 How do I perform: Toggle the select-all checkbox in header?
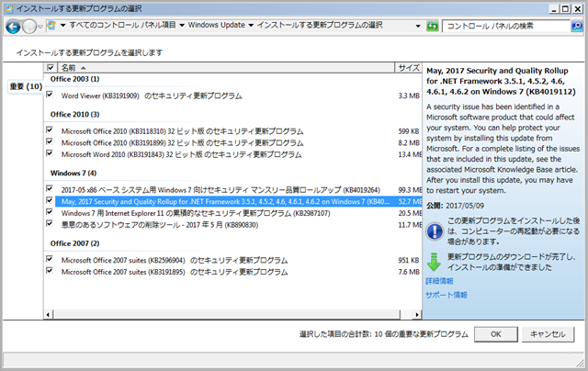click(x=50, y=67)
